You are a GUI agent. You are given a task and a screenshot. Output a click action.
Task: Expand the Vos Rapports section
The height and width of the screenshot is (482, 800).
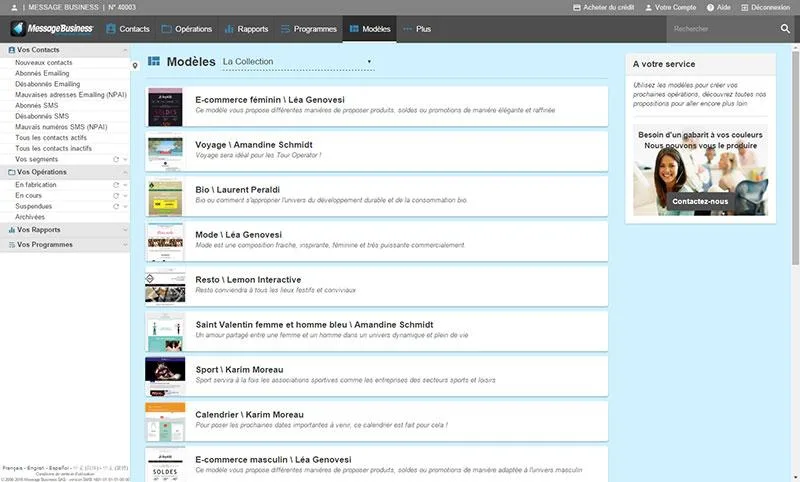(125, 230)
